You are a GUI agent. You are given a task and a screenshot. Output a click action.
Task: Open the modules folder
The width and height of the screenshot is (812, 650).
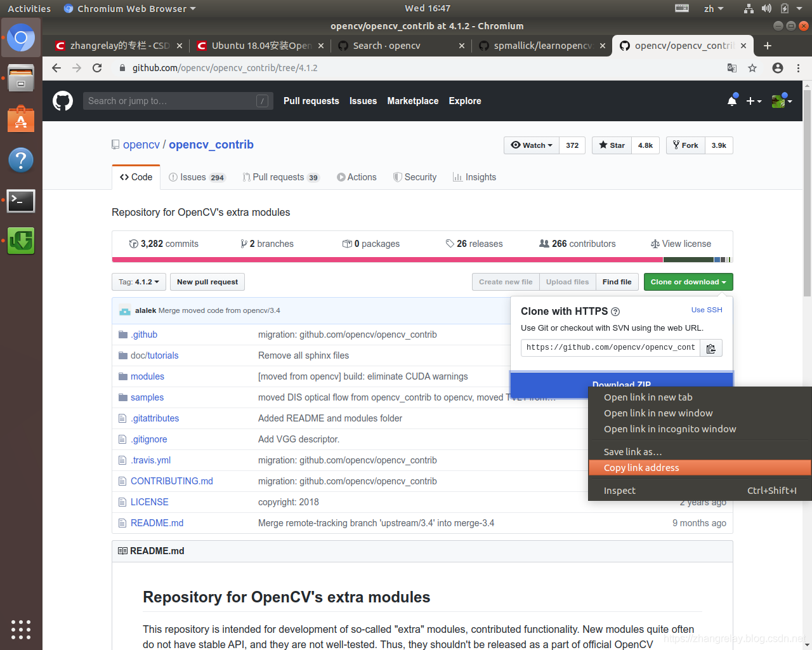point(147,376)
